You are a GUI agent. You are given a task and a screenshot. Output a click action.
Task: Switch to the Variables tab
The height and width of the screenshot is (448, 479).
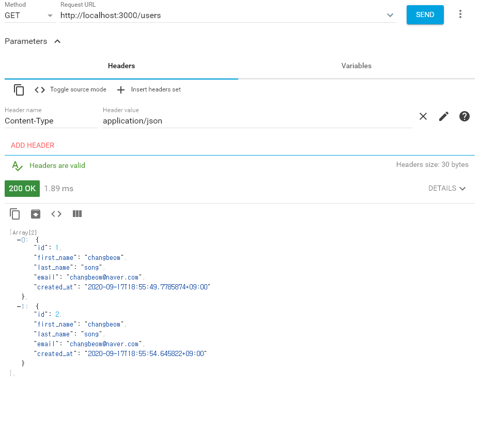356,66
